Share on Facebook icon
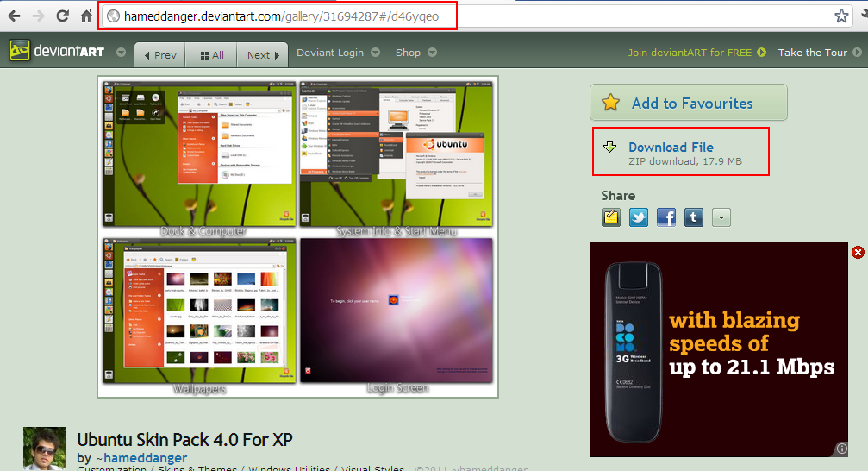This screenshot has width=868, height=471. click(x=666, y=217)
